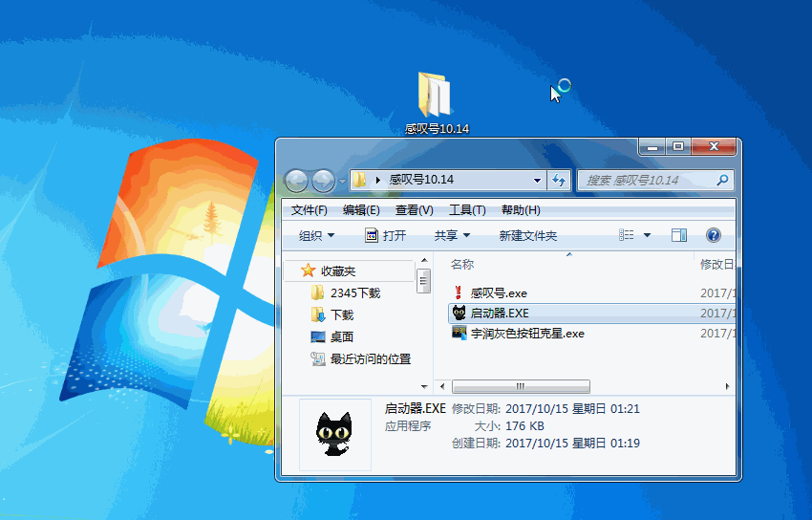The width and height of the screenshot is (812, 520).
Task: Click the 新建文件夹 button
Action: (x=527, y=235)
